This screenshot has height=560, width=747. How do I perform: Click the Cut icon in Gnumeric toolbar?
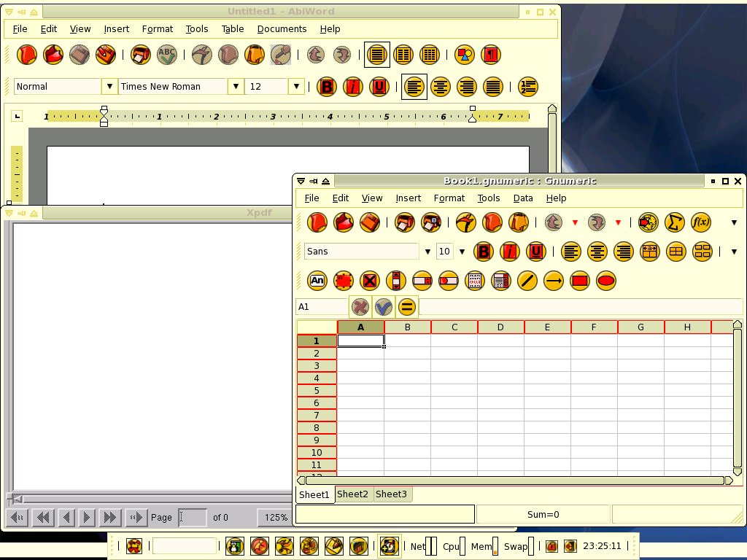coord(466,222)
